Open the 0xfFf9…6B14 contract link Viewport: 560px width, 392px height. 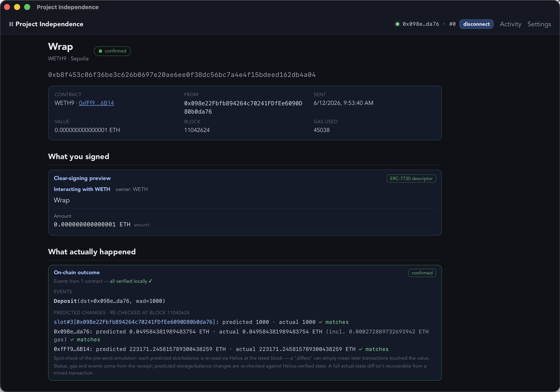coord(96,103)
